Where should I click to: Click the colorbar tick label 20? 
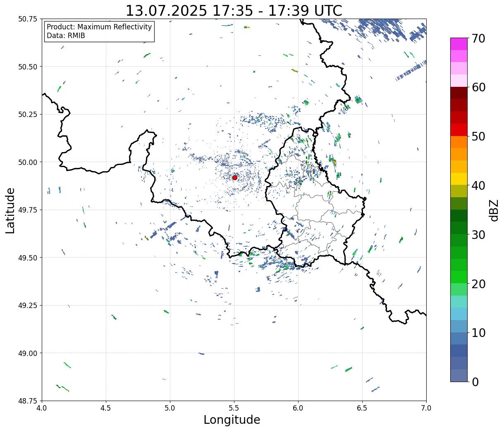click(x=478, y=284)
